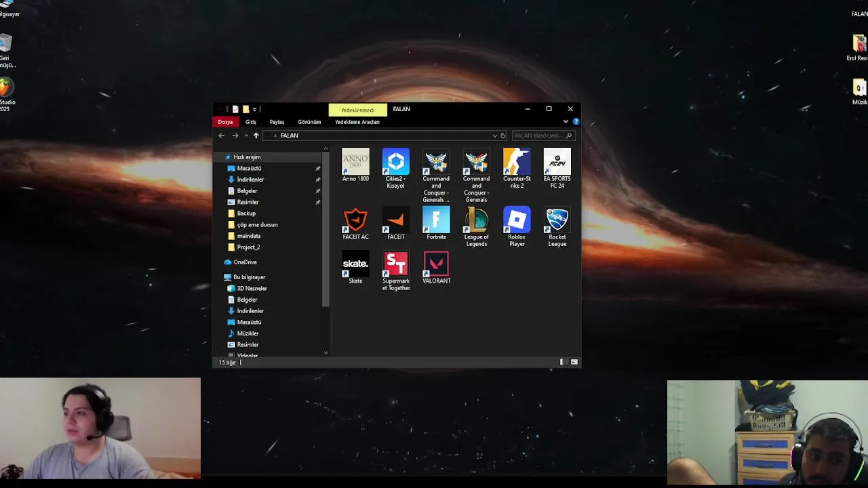Click navigation pane scroll-down arrow
This screenshot has width=868, height=488.
coord(325,353)
